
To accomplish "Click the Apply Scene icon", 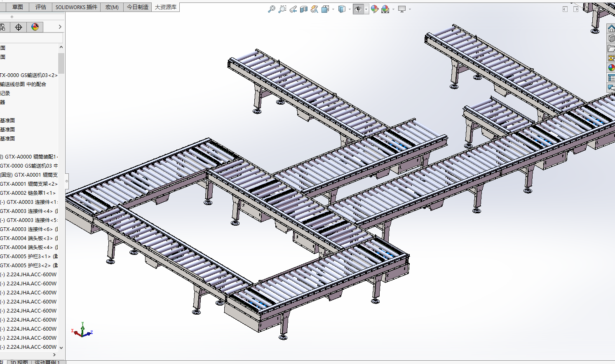I will (x=385, y=9).
